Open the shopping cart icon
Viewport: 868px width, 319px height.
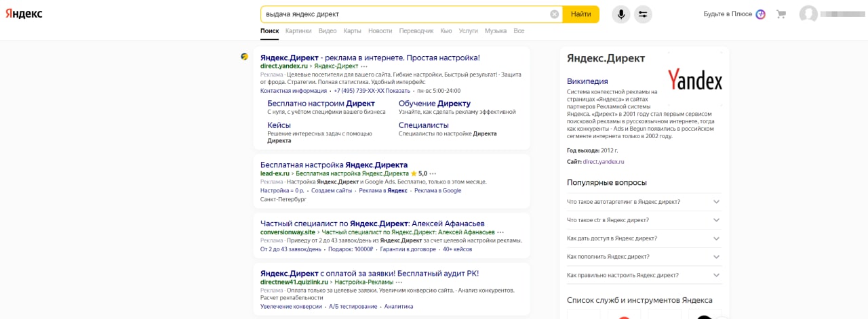[781, 14]
